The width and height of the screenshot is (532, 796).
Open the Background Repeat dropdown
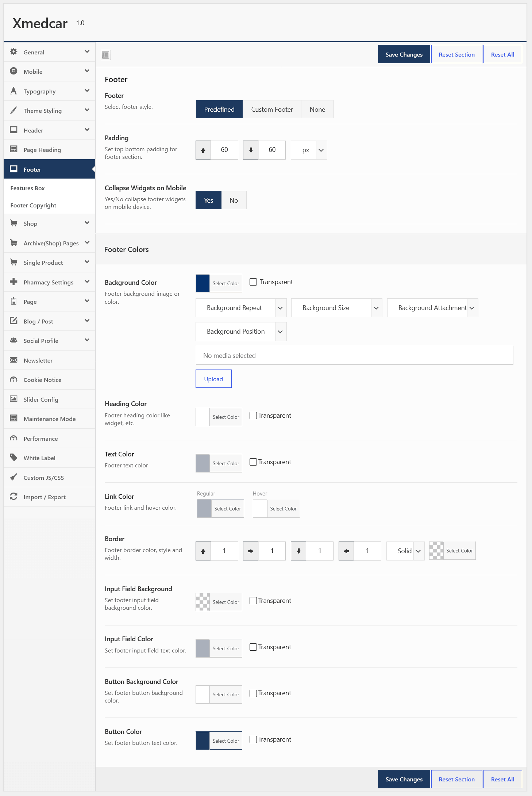pyautogui.click(x=241, y=308)
